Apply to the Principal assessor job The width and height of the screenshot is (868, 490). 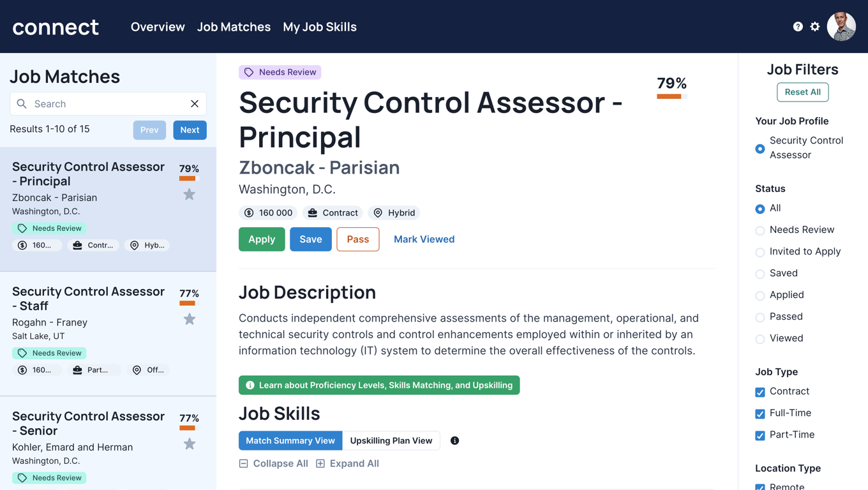[x=262, y=239]
